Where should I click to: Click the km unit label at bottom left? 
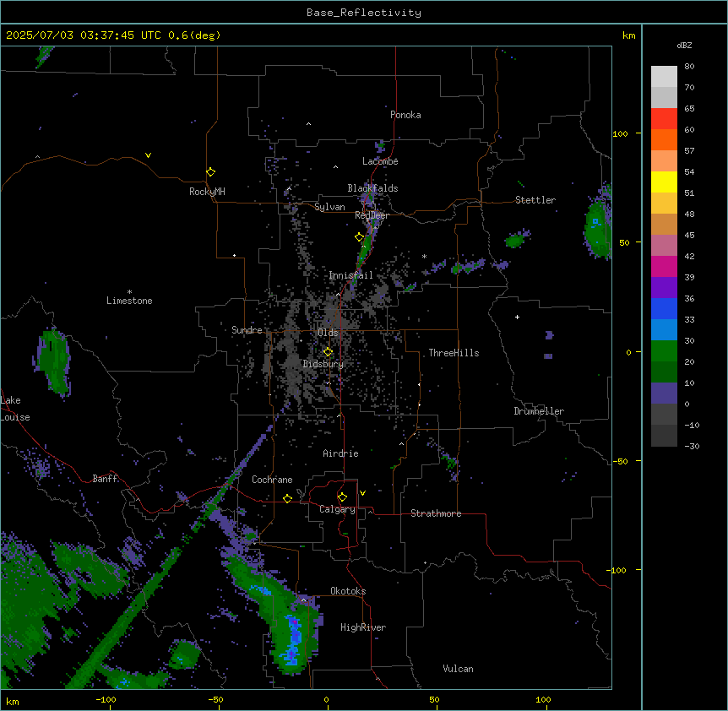pos(13,701)
